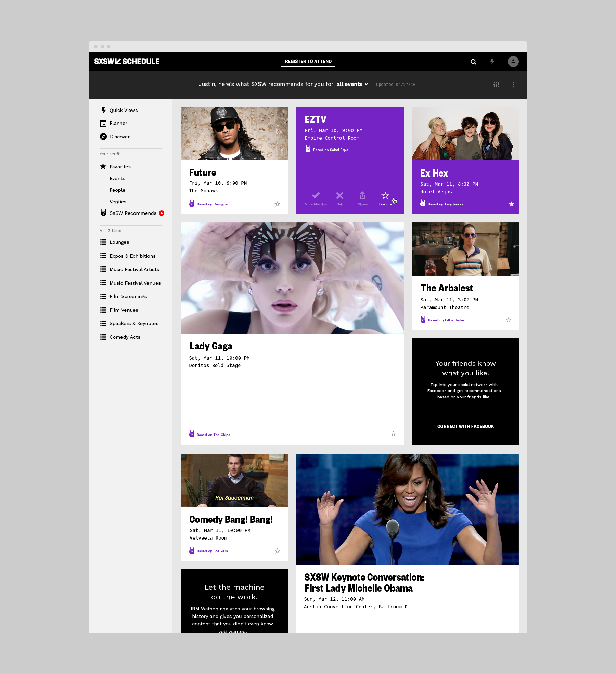Open Music Festival Artists list
Screen dimensions: 616x674
click(134, 270)
